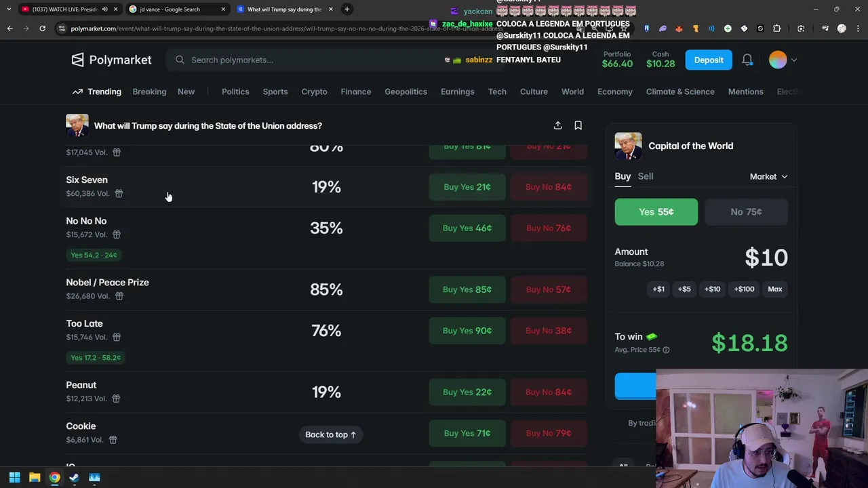Buy No 38¢ on Too Late
Image resolution: width=868 pixels, height=488 pixels.
(x=549, y=331)
